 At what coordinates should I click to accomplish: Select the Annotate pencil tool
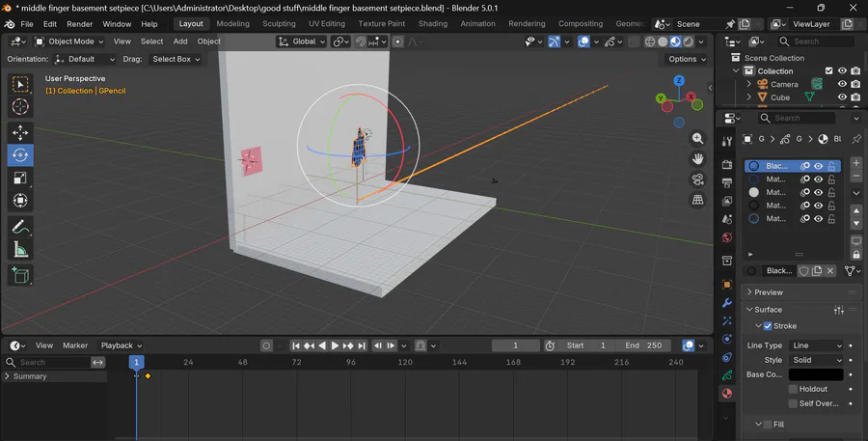tap(20, 228)
